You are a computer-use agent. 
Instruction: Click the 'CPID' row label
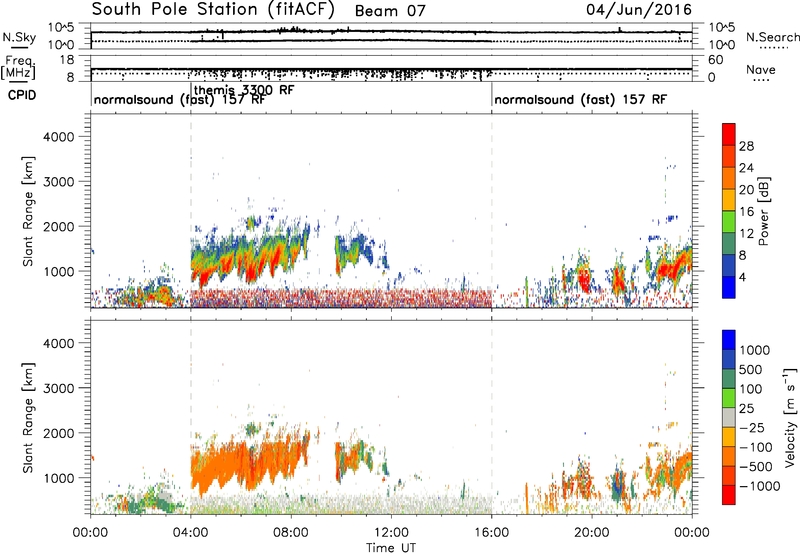[x=22, y=95]
